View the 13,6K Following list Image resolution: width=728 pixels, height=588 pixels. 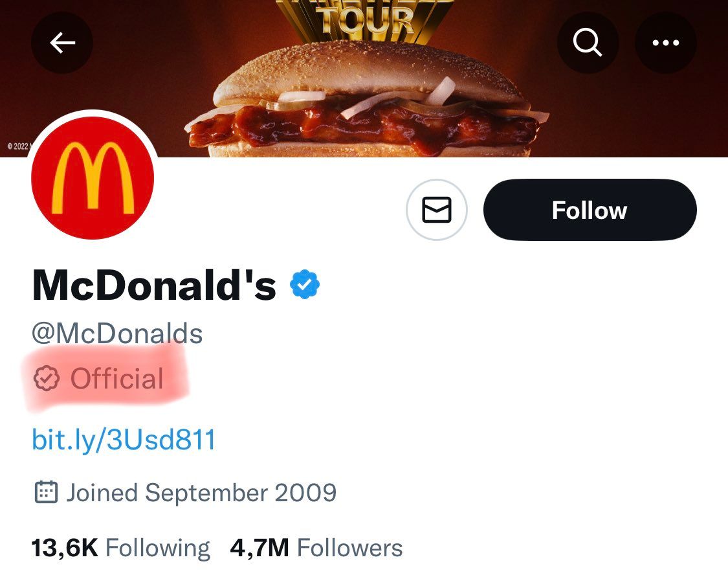click(120, 548)
